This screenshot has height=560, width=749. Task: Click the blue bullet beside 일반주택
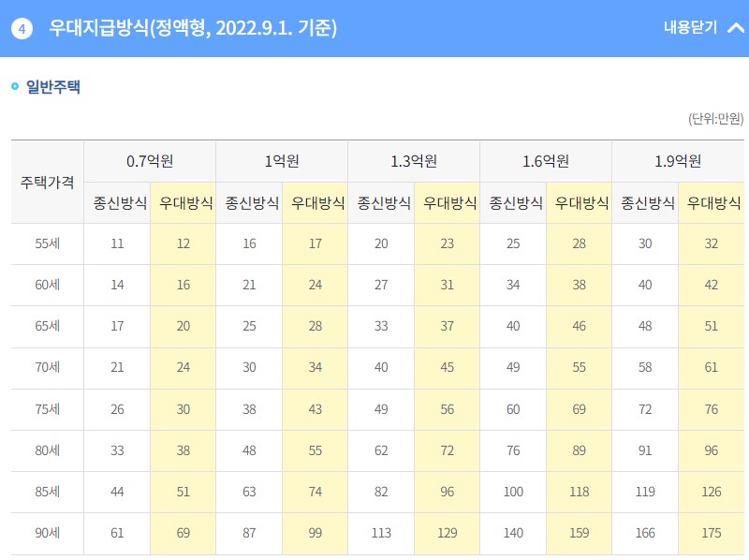15,86
